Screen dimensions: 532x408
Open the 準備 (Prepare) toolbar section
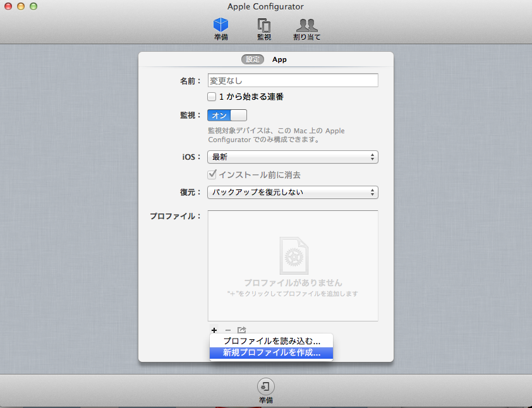pos(221,29)
